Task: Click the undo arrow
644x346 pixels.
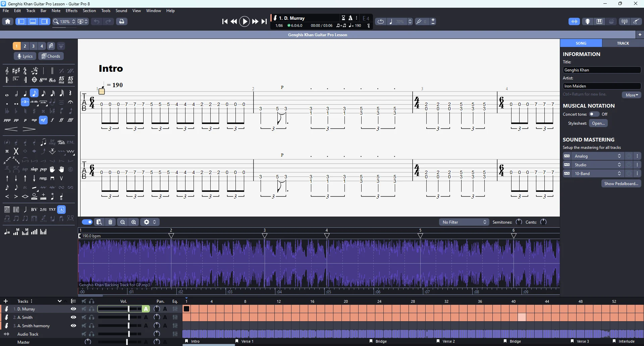Action: click(x=97, y=21)
